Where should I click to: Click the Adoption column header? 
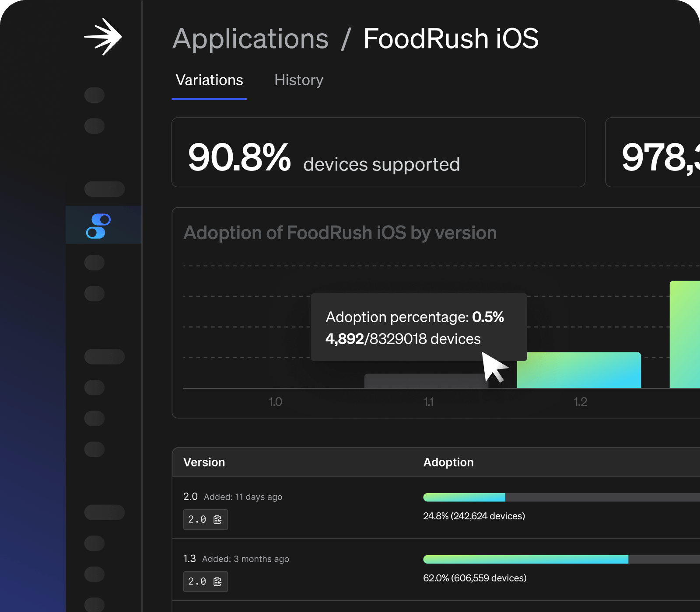pyautogui.click(x=448, y=462)
